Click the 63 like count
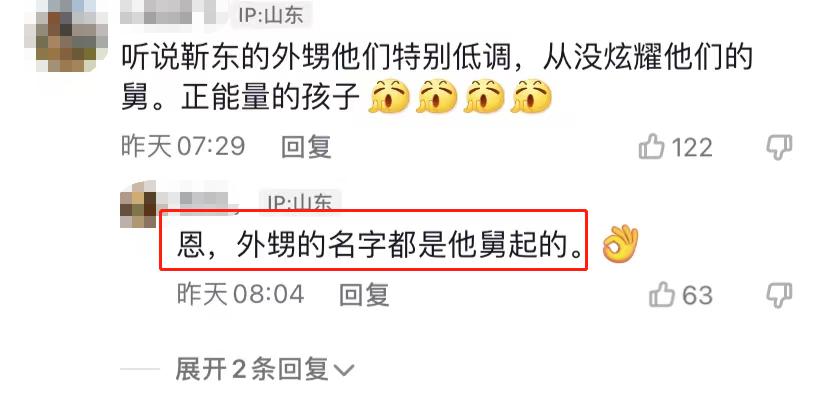 pyautogui.click(x=697, y=295)
